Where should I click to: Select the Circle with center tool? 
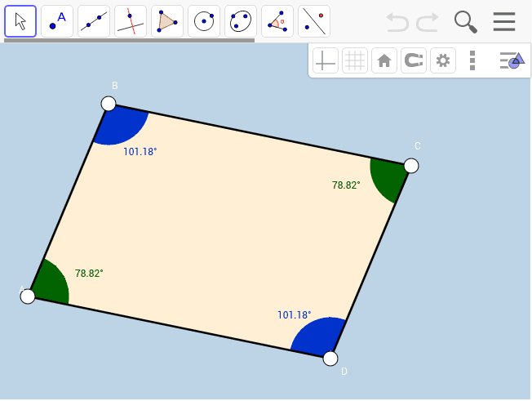pos(204,21)
